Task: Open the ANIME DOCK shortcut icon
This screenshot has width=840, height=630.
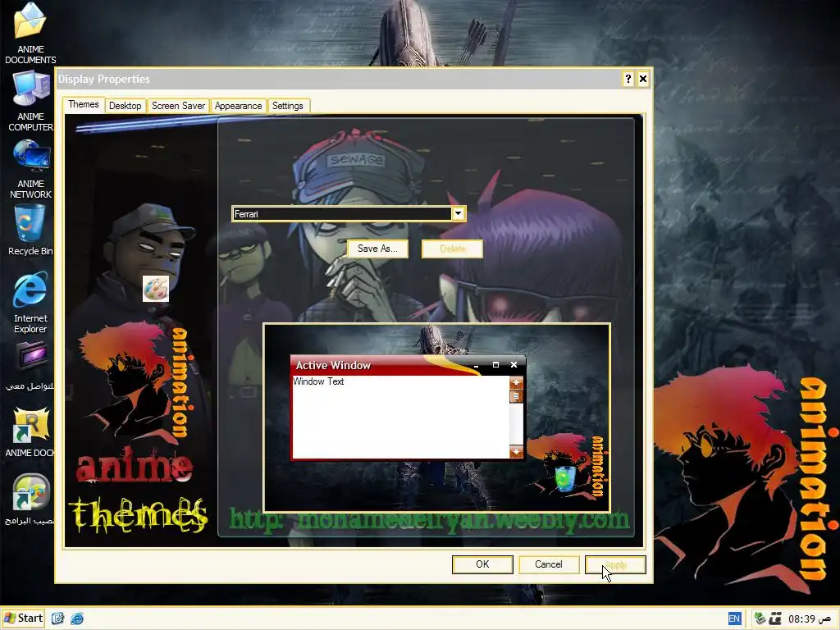Action: [x=30, y=432]
